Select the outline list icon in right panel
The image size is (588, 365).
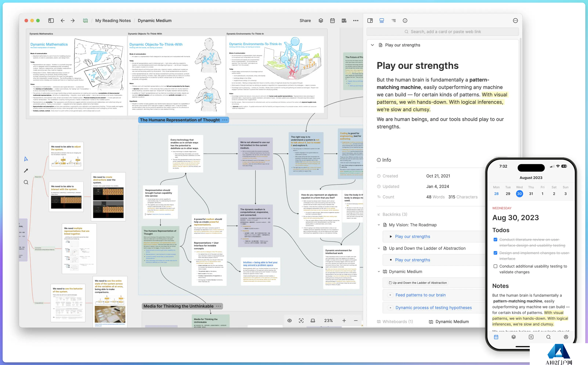pyautogui.click(x=393, y=21)
